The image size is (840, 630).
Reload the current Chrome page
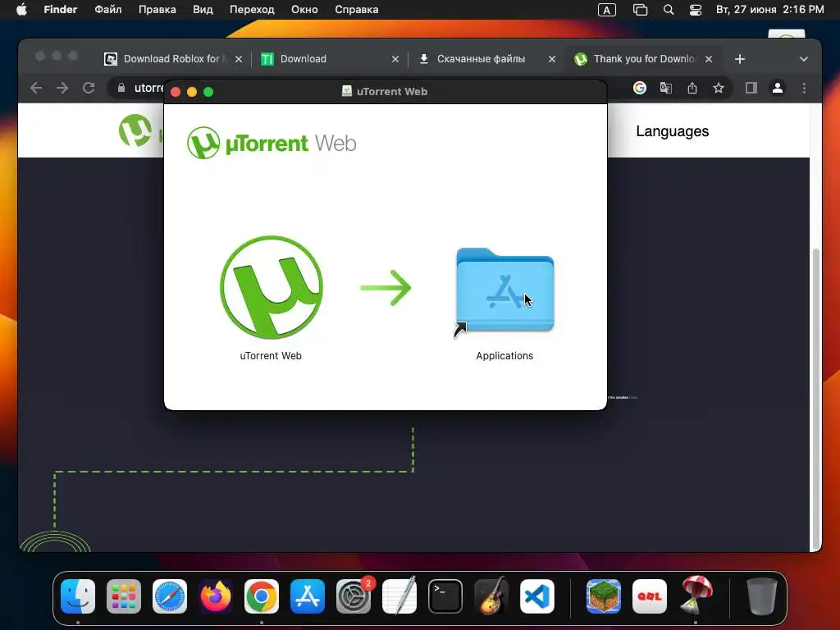tap(89, 88)
